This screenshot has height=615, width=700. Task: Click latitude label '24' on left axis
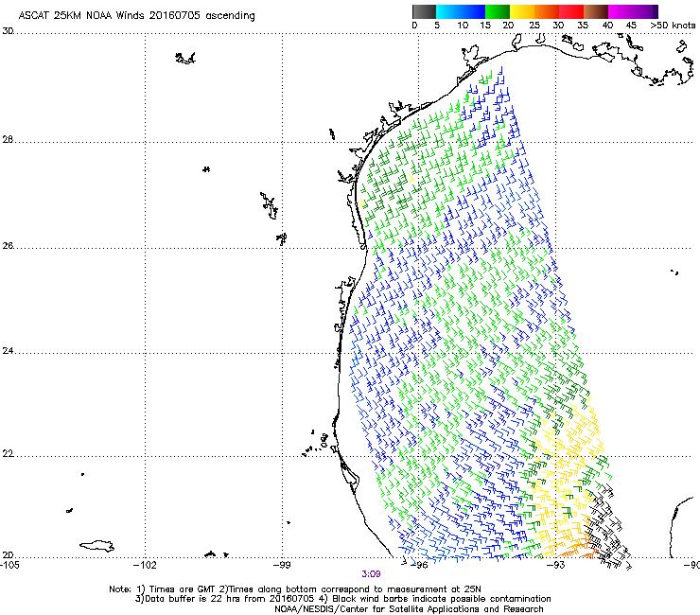(x=8, y=351)
